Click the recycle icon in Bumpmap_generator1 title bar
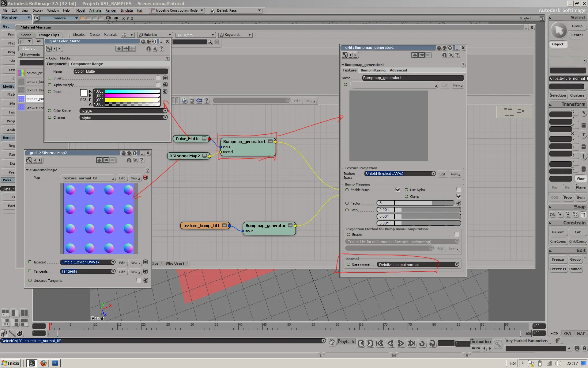 [444, 48]
